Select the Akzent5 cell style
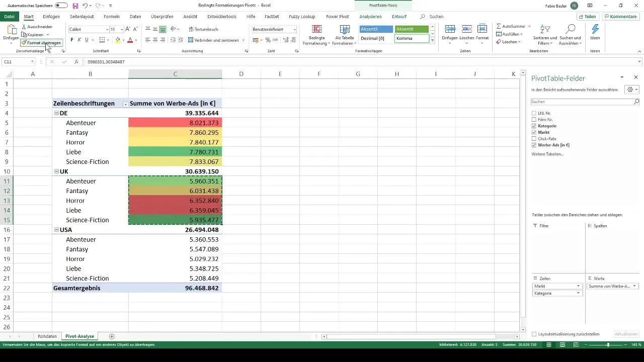Screen dimensions: 644x362 coord(376,29)
